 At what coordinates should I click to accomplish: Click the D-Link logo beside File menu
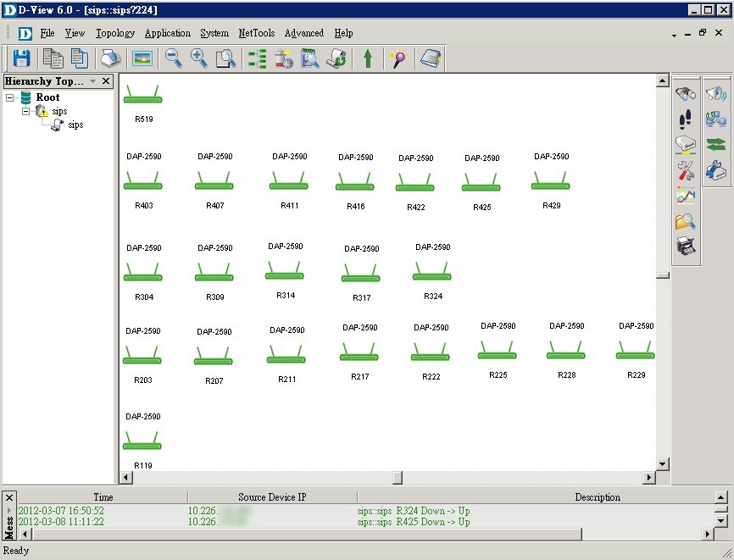(25, 33)
